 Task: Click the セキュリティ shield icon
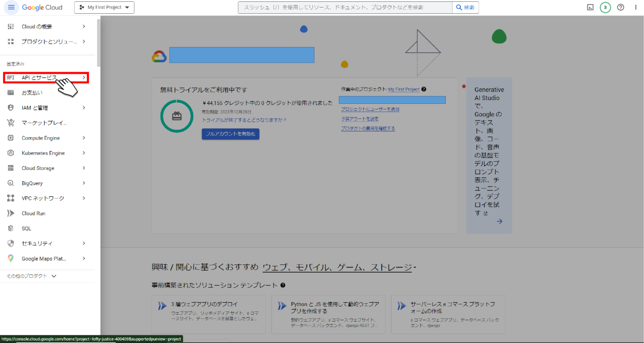[x=11, y=243]
